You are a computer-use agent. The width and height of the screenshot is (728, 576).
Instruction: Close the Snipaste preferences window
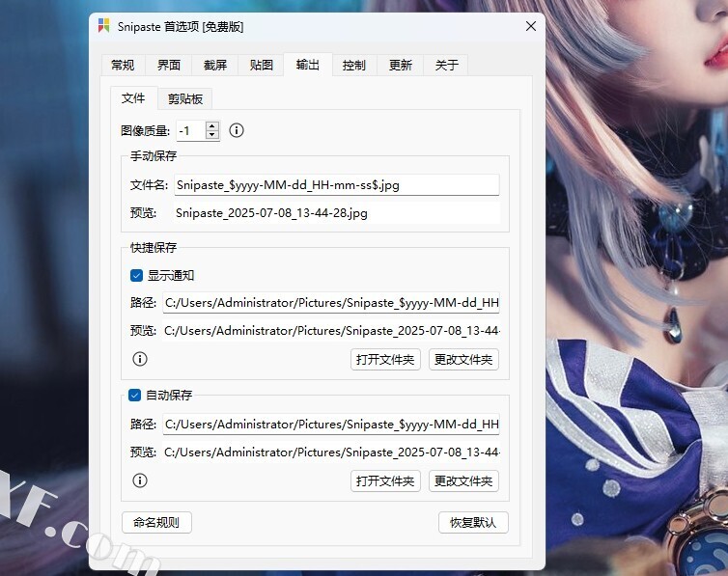click(531, 26)
